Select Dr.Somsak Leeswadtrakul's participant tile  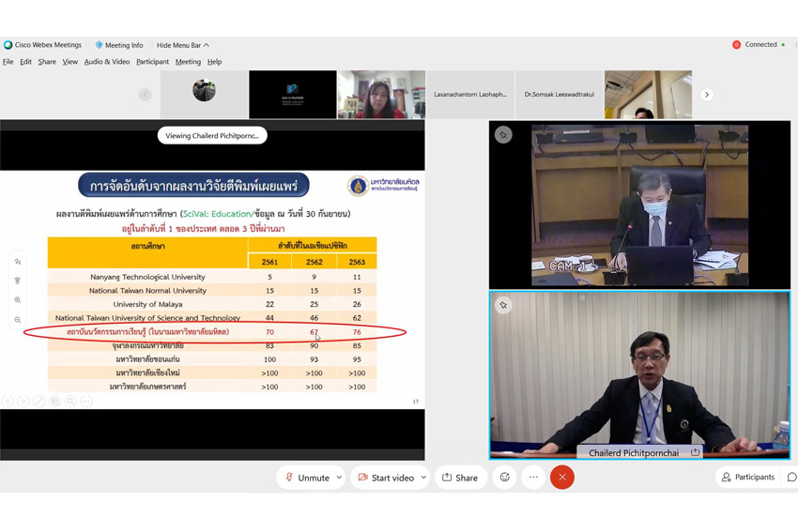tap(559, 94)
